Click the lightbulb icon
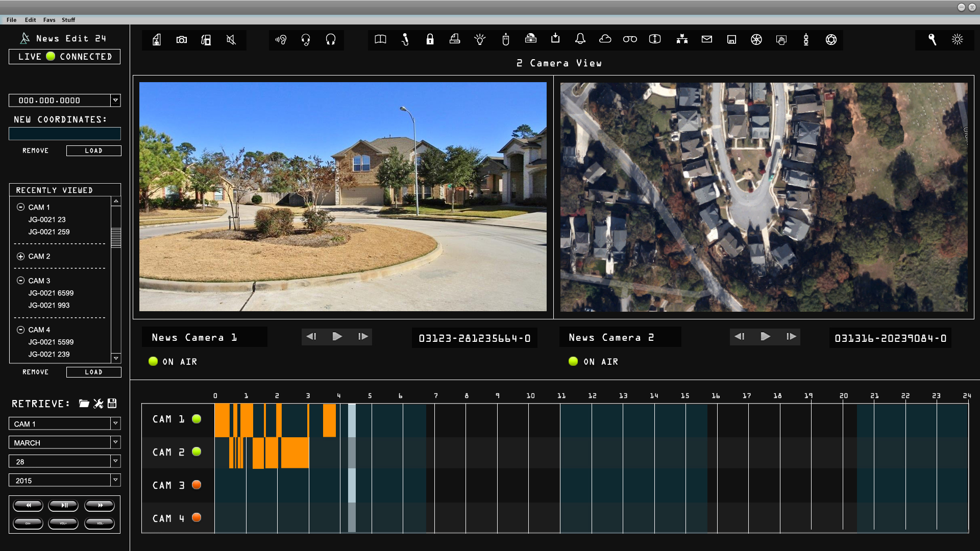980x551 pixels. pos(480,40)
